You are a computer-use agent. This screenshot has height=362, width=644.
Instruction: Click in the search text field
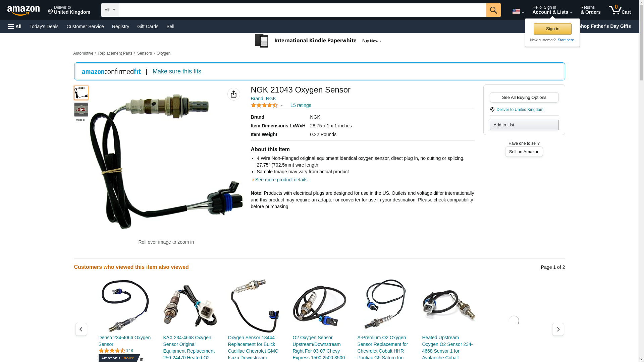click(302, 10)
